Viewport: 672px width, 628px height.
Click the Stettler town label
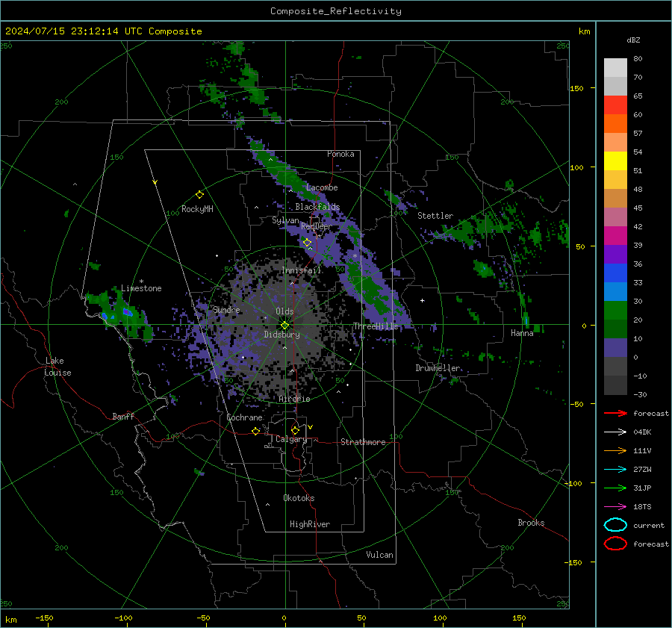coord(435,216)
